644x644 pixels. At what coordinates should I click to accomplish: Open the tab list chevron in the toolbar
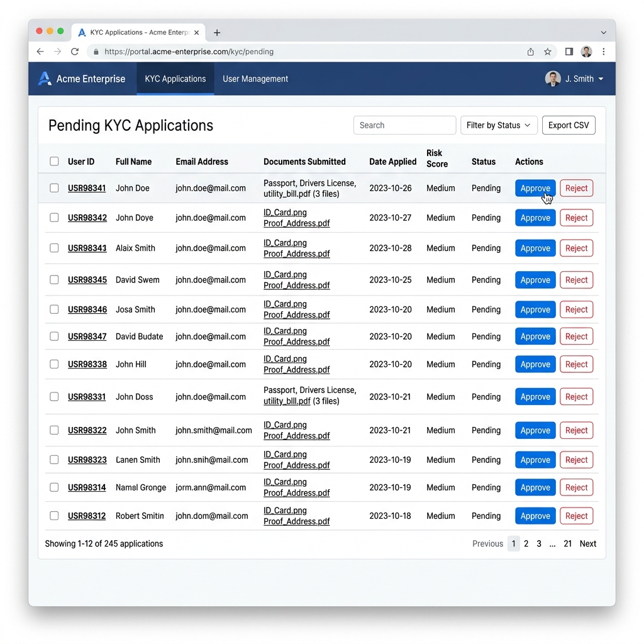603,32
